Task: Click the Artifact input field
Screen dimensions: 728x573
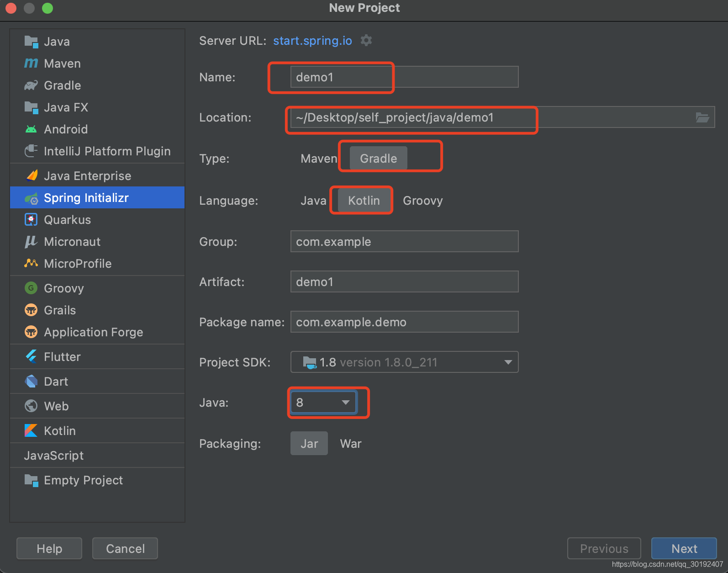Action: [x=405, y=281]
